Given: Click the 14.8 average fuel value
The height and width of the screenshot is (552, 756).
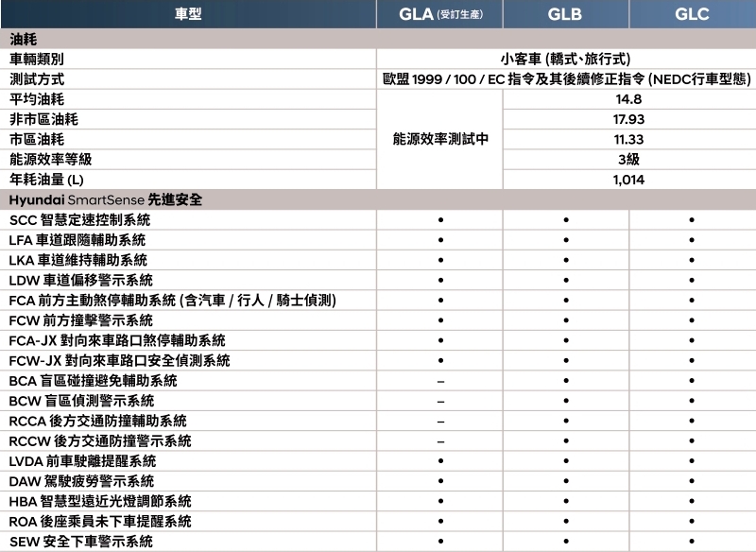Looking at the screenshot, I should click(628, 99).
